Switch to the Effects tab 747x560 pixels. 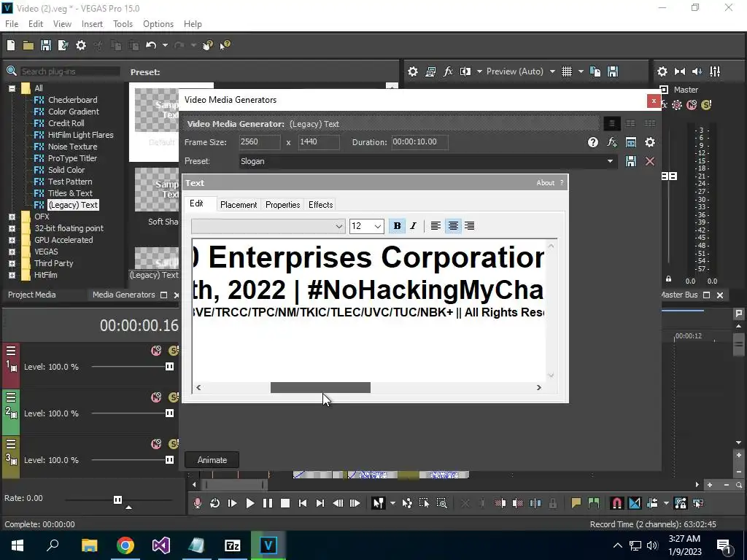[x=321, y=205]
